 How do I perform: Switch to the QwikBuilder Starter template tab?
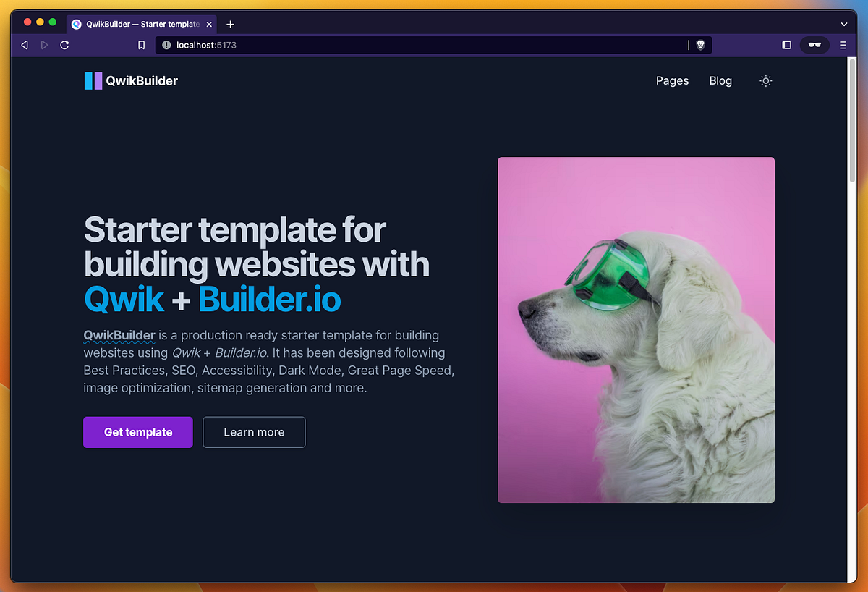pyautogui.click(x=137, y=24)
